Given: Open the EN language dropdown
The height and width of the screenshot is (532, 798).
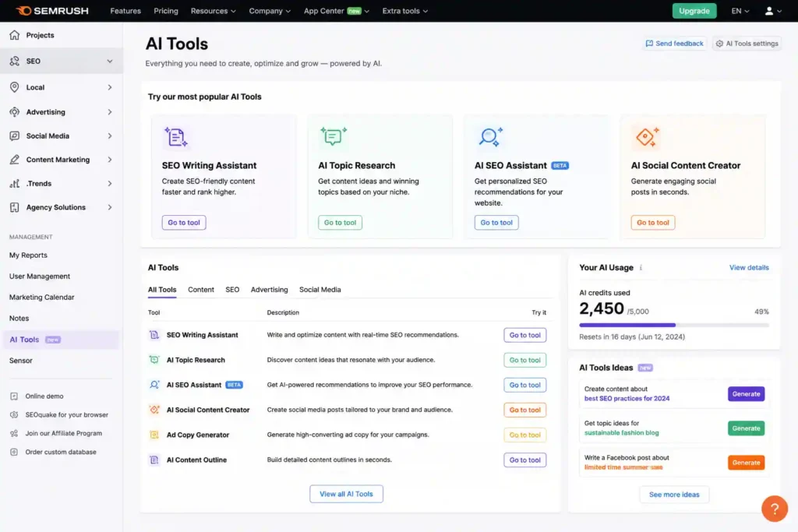Looking at the screenshot, I should tap(740, 11).
